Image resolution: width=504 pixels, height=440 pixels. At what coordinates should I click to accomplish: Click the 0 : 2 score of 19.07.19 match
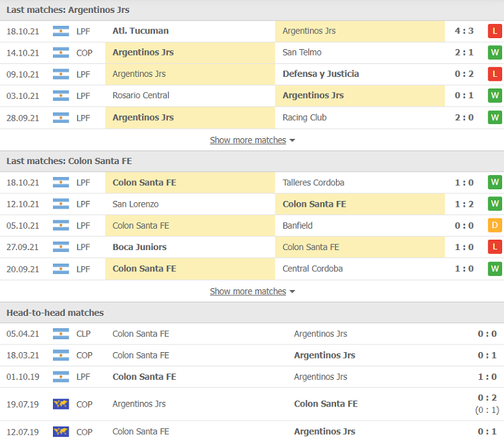click(x=487, y=398)
